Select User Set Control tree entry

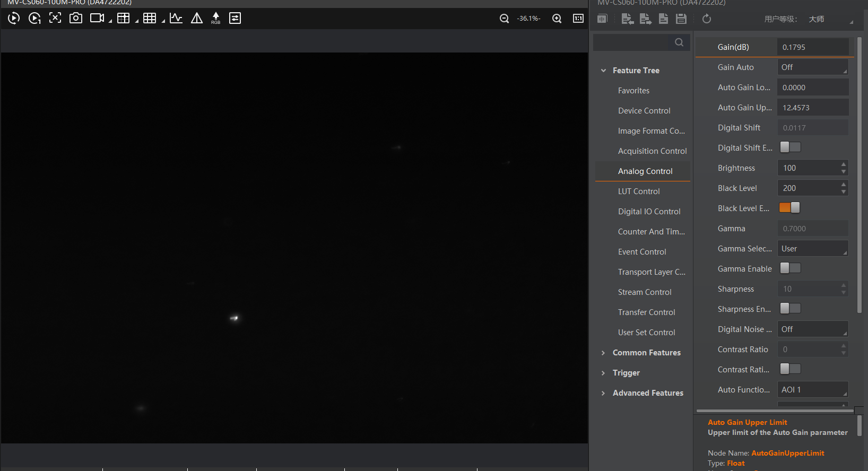tap(646, 333)
